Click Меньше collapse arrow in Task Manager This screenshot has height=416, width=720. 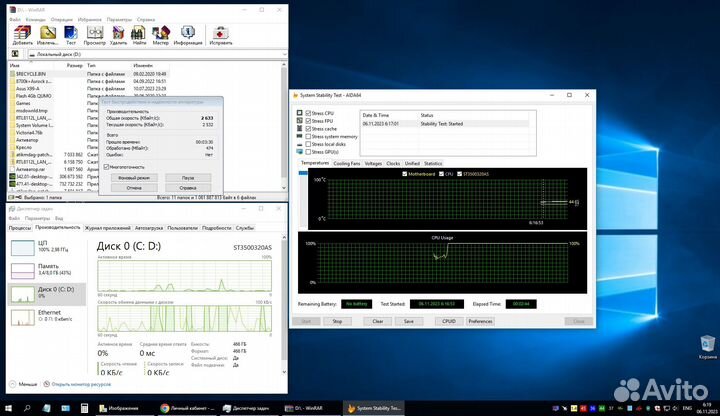tap(13, 384)
